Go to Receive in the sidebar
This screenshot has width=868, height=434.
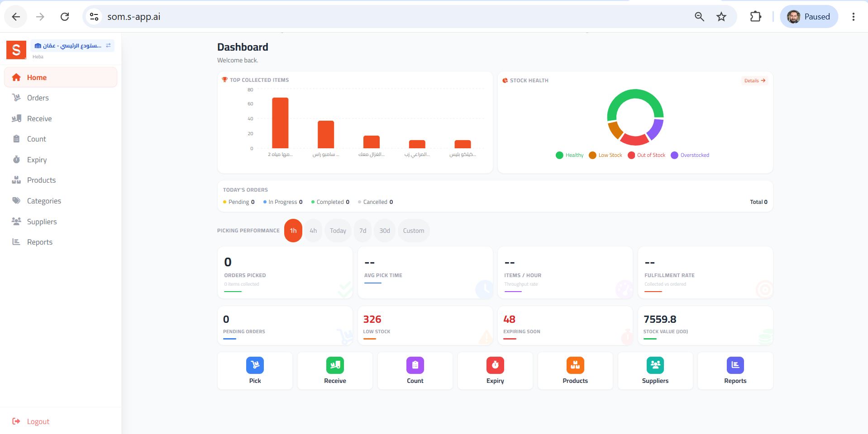point(61,118)
